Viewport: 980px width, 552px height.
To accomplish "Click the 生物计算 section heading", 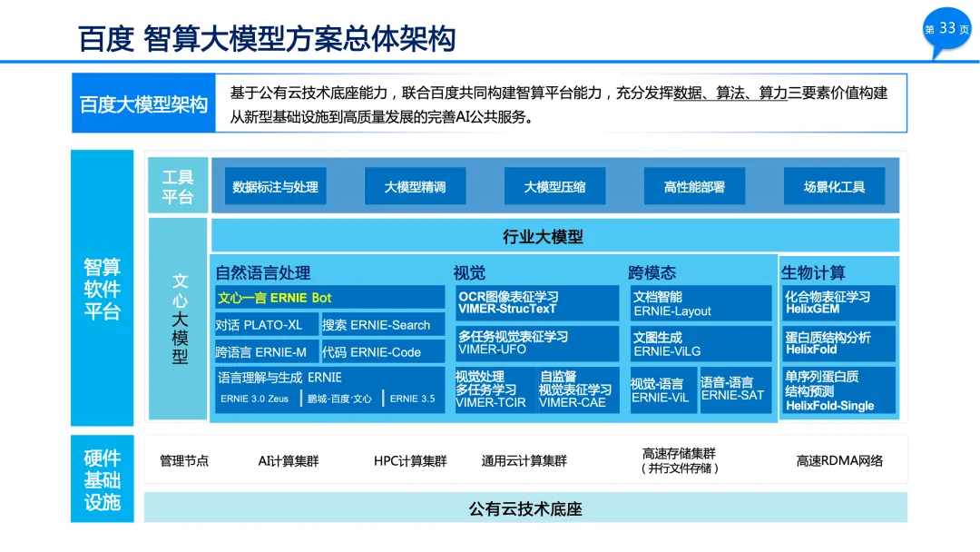I will (x=813, y=272).
